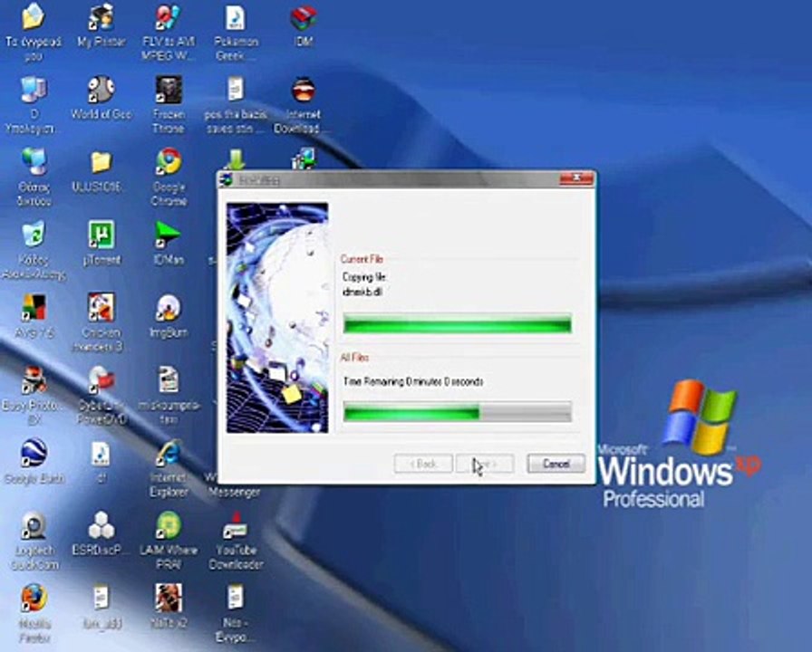Viewport: 812px width, 652px height.
Task: Click the 'Copying file:' label
Action: click(364, 277)
